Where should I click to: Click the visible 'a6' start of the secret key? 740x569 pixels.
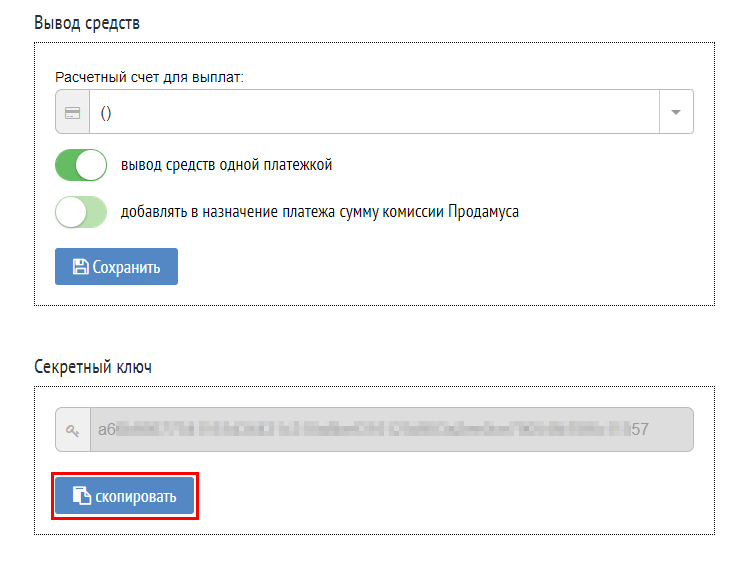pyautogui.click(x=107, y=430)
